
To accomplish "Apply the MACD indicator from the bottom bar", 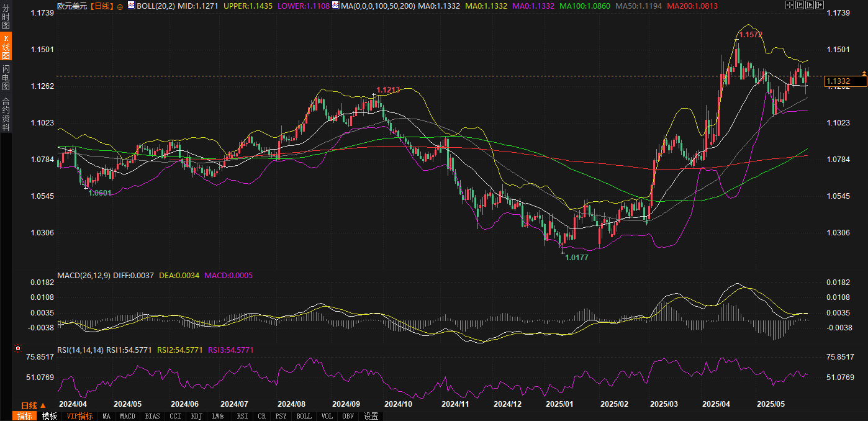I will pyautogui.click(x=127, y=416).
